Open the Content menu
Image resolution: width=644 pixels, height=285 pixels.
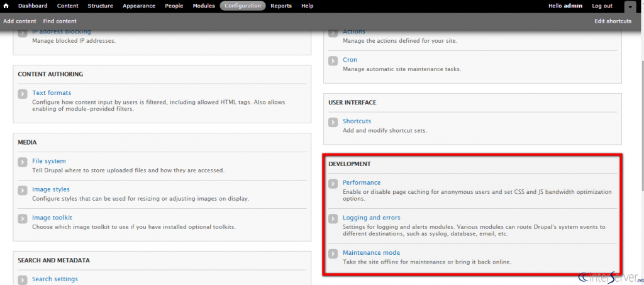click(x=68, y=6)
